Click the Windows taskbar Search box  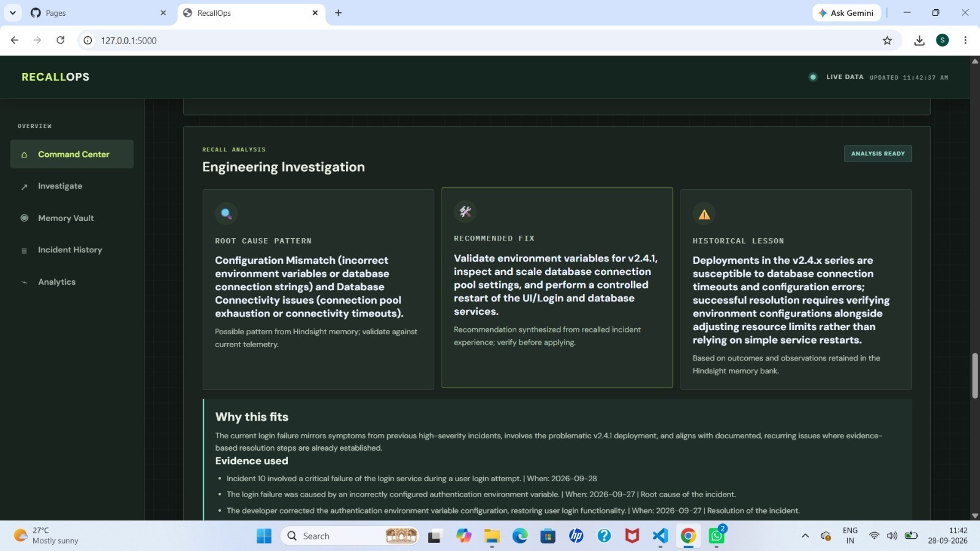(350, 536)
